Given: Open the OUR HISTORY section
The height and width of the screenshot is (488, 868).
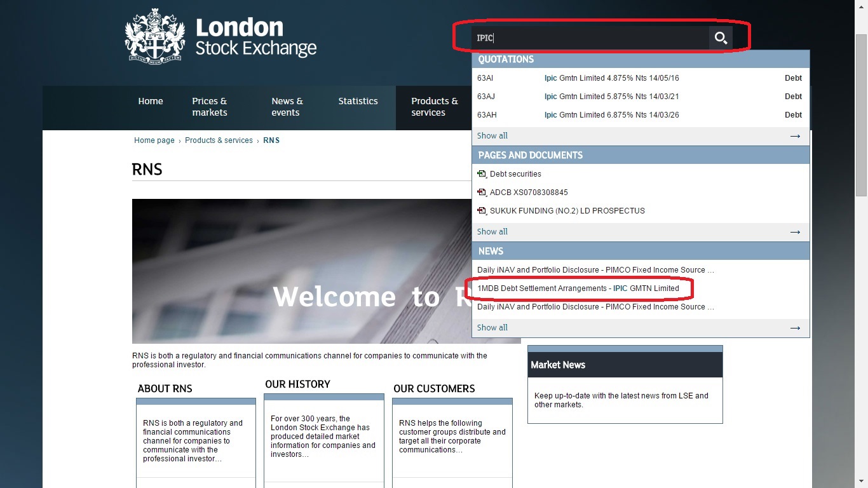Looking at the screenshot, I should pos(297,384).
